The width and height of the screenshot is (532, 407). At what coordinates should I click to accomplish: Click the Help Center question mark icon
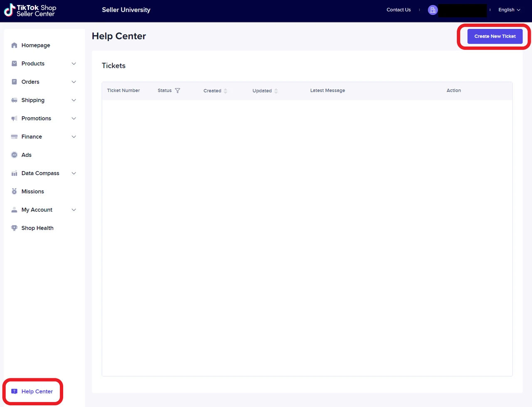pyautogui.click(x=14, y=391)
